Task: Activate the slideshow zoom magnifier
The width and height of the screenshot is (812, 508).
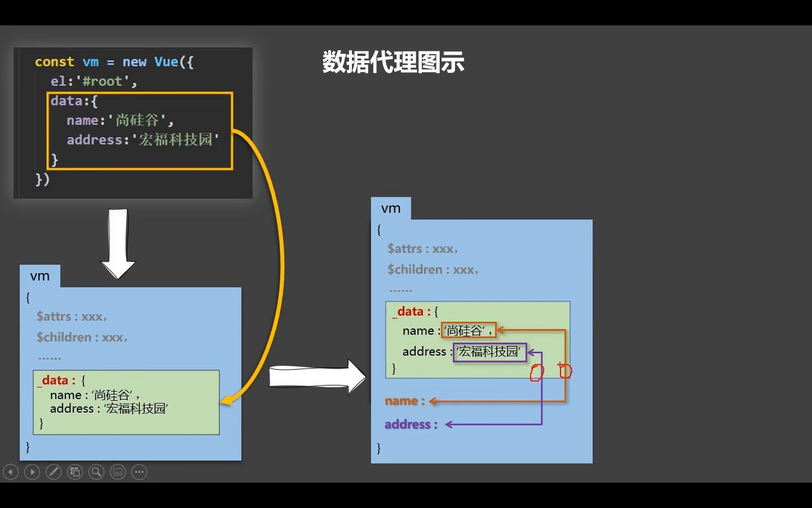Action: click(96, 472)
